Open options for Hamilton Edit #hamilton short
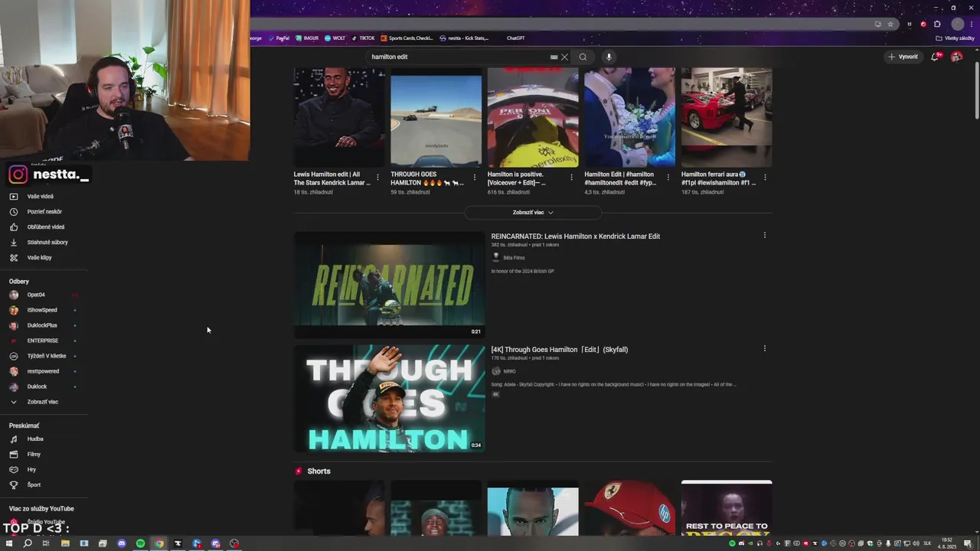The image size is (980, 551). [668, 178]
